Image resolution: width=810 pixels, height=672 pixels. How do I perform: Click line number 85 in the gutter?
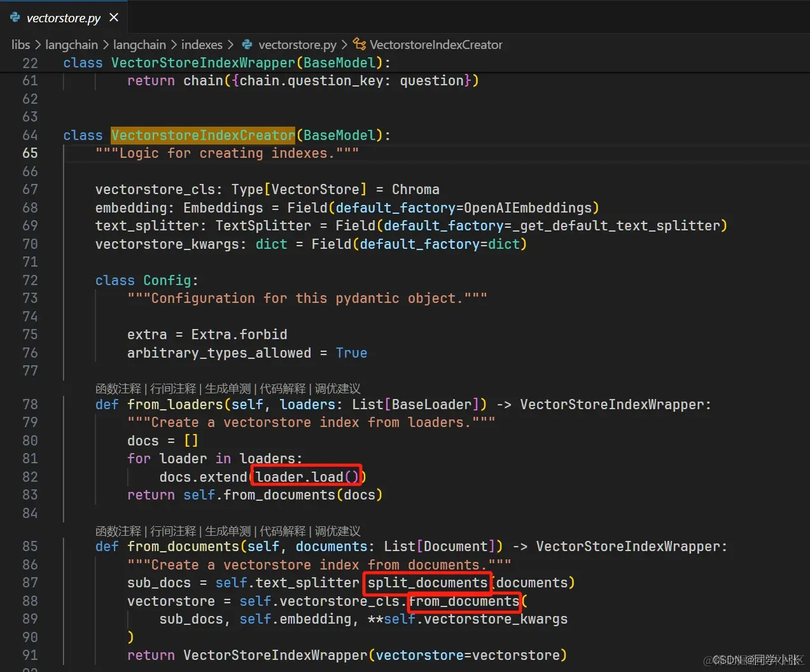click(x=30, y=547)
